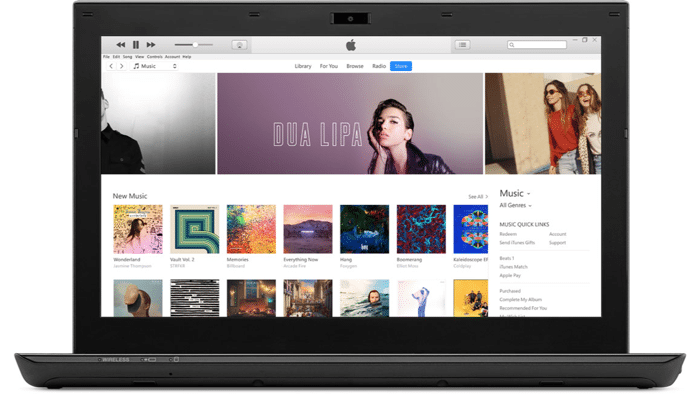Open the View menu
The height and width of the screenshot is (394, 700).
140,57
